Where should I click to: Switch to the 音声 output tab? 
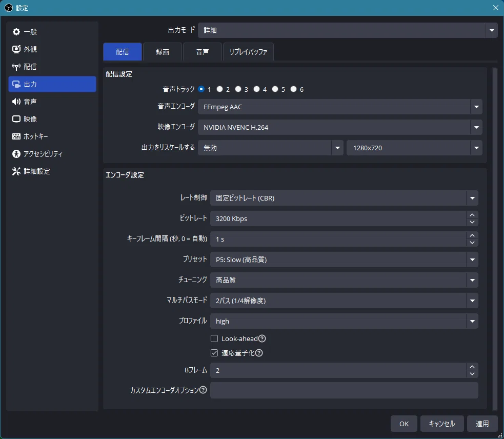[x=203, y=52]
